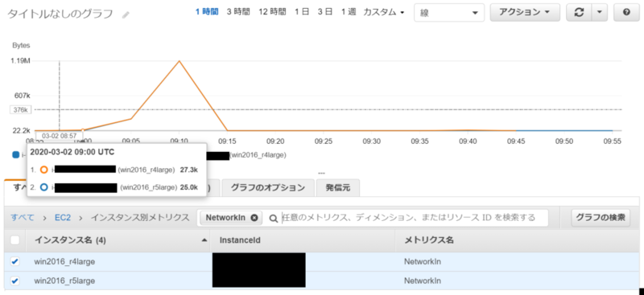Image resolution: width=644 pixels, height=295 pixels.
Task: Open the help question mark icon
Action: tap(626, 12)
